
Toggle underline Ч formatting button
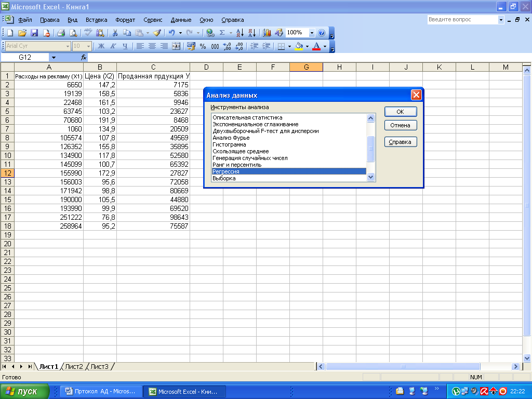(125, 46)
